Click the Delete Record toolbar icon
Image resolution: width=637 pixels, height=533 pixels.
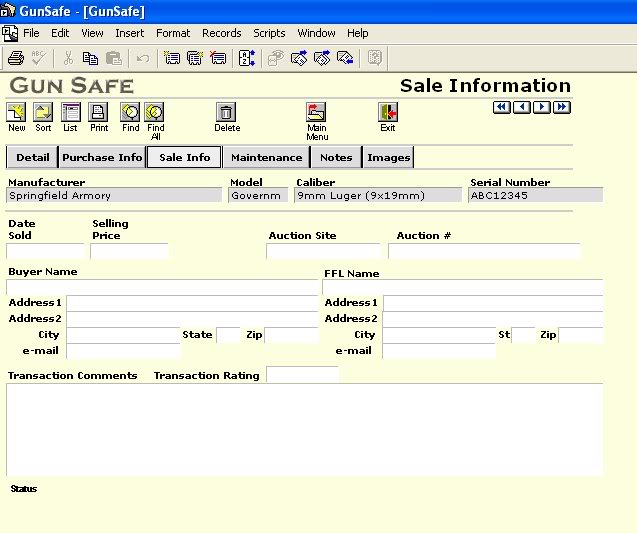pyautogui.click(x=218, y=58)
